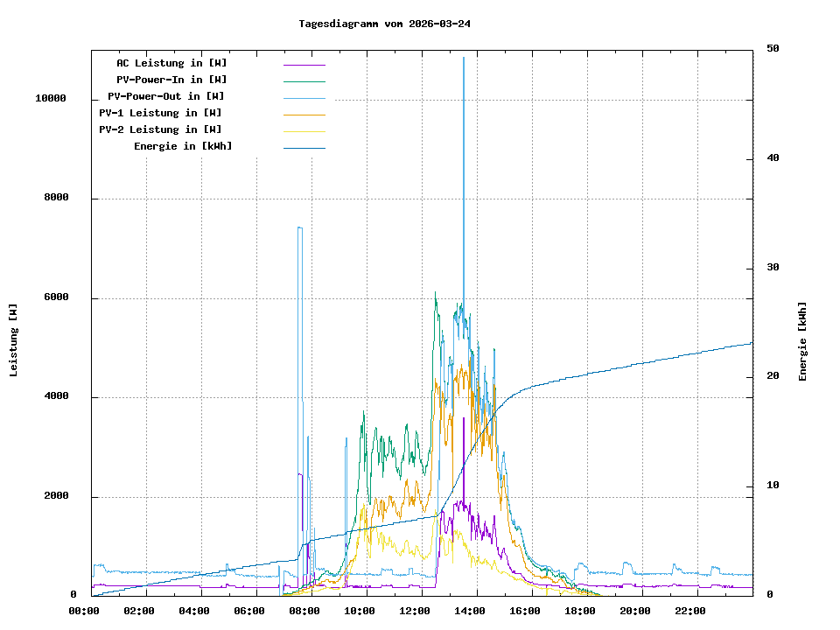Click the light blue PV-Power-Out legend line sample
This screenshot has width=840, height=630.
304,98
